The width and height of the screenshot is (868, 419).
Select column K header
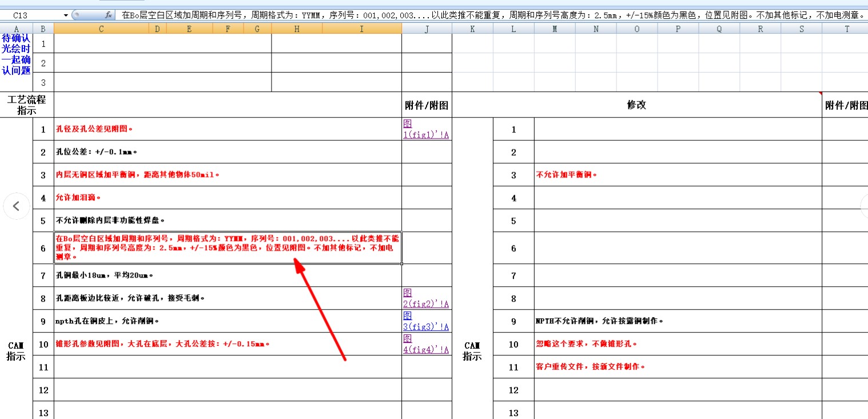click(472, 29)
